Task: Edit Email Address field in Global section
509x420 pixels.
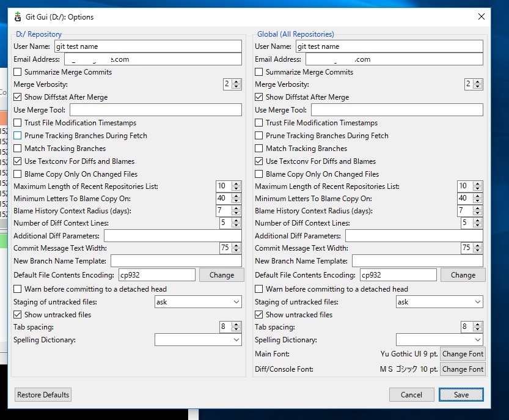Action: point(394,59)
